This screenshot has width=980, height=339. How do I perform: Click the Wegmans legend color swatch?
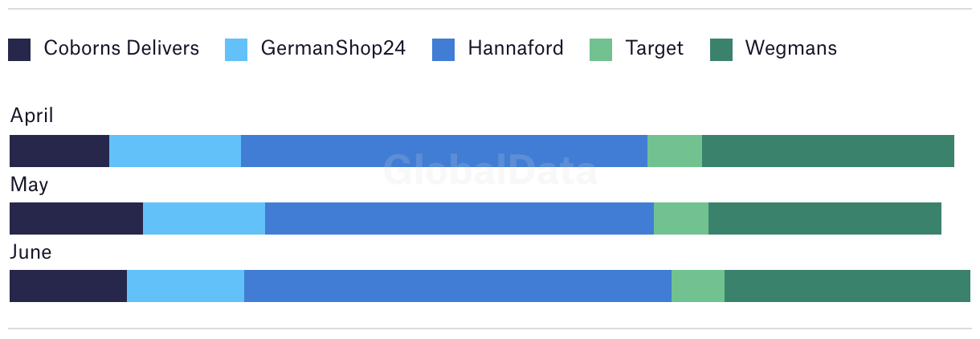pyautogui.click(x=721, y=50)
